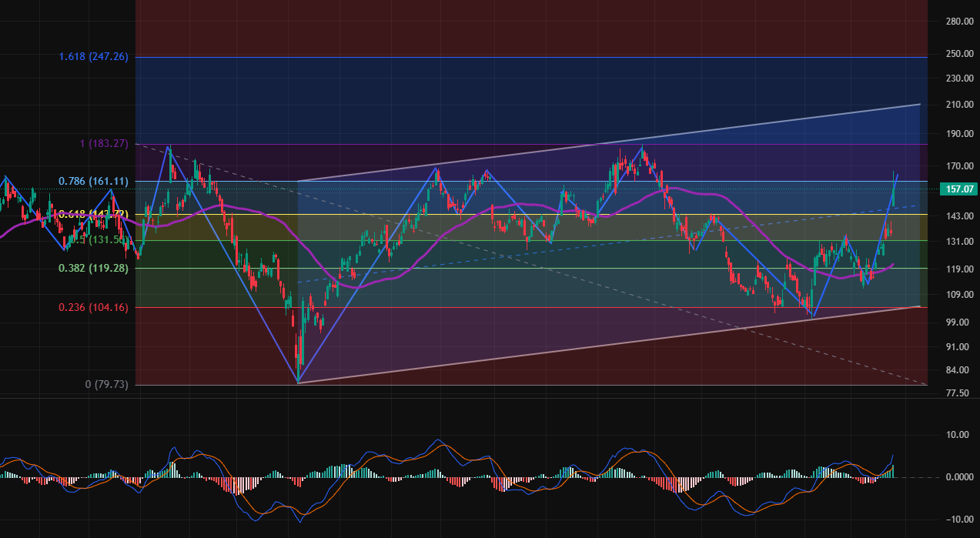Select the -10.00 MACD axis label
This screenshot has height=538, width=980.
(957, 520)
